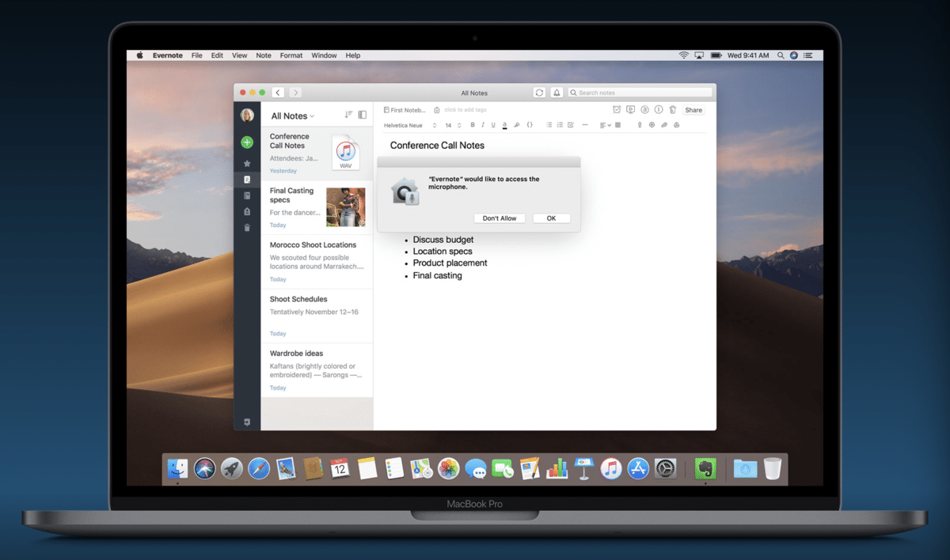Start presentation mode for the note
This screenshot has height=560, width=950.
631,110
